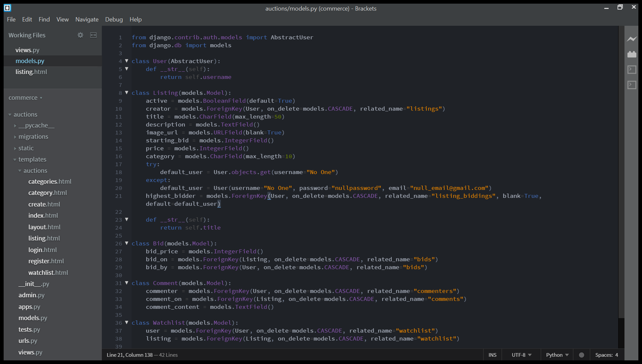Fold the class Listing code block
This screenshot has width=642, height=364.
[127, 93]
